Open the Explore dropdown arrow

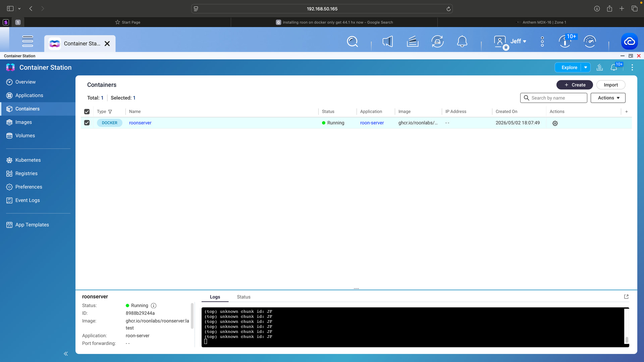click(586, 67)
